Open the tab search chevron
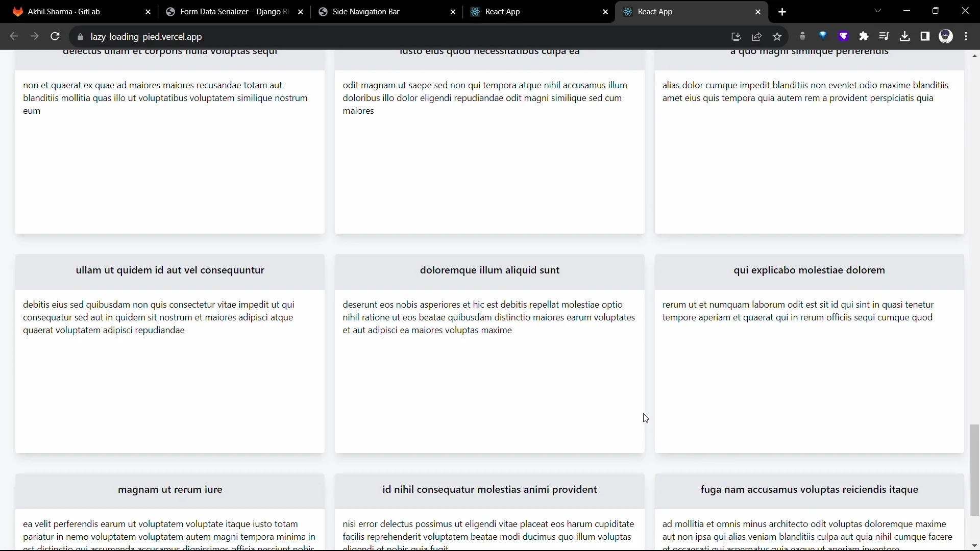This screenshot has height=551, width=980. click(x=878, y=11)
